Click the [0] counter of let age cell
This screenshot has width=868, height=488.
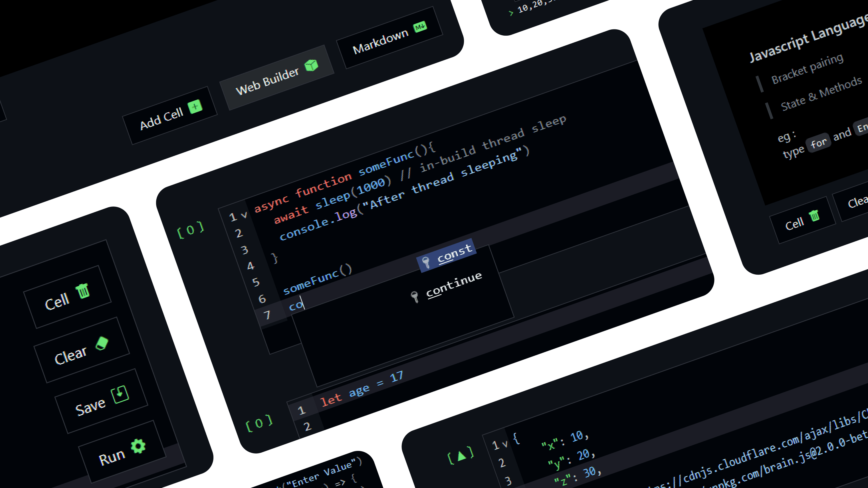click(x=259, y=423)
